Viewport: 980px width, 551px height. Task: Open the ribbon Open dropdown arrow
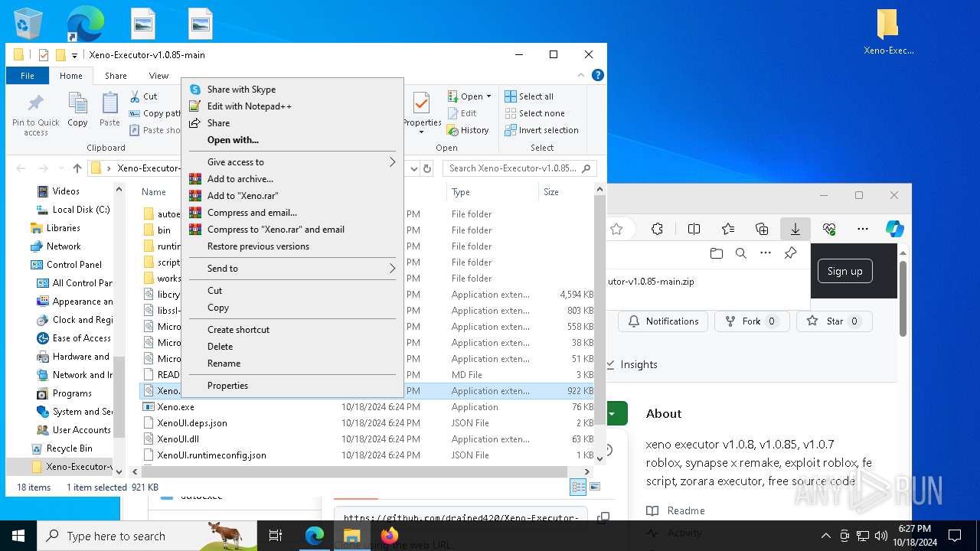pos(488,96)
